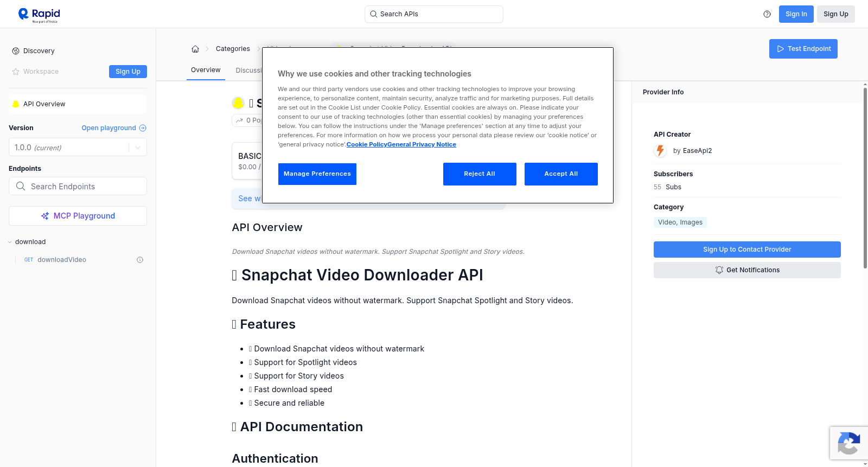Click Sign In in header
The height and width of the screenshot is (467, 868).
[x=796, y=14]
